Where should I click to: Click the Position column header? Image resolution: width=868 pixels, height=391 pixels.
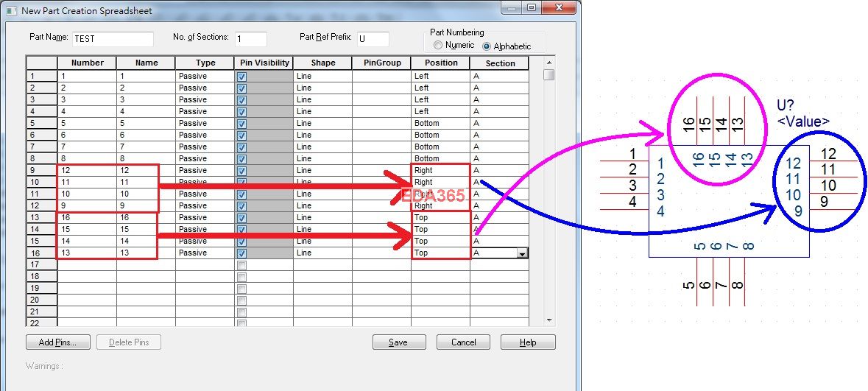(x=441, y=63)
